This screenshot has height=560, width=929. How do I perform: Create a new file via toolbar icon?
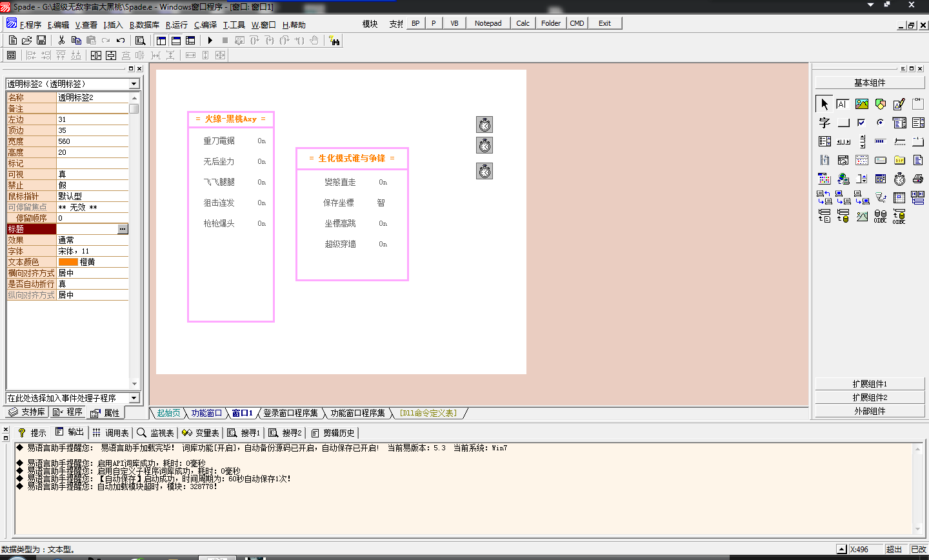click(x=12, y=40)
